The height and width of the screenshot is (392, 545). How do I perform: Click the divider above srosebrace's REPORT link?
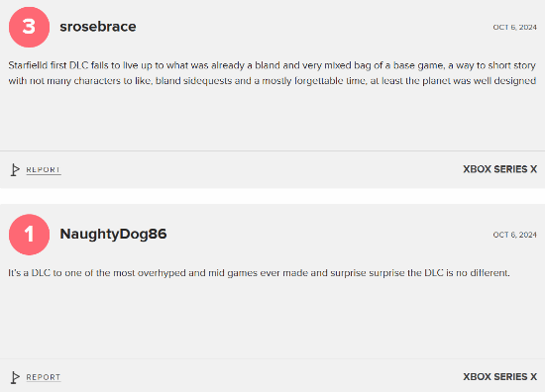point(272,151)
